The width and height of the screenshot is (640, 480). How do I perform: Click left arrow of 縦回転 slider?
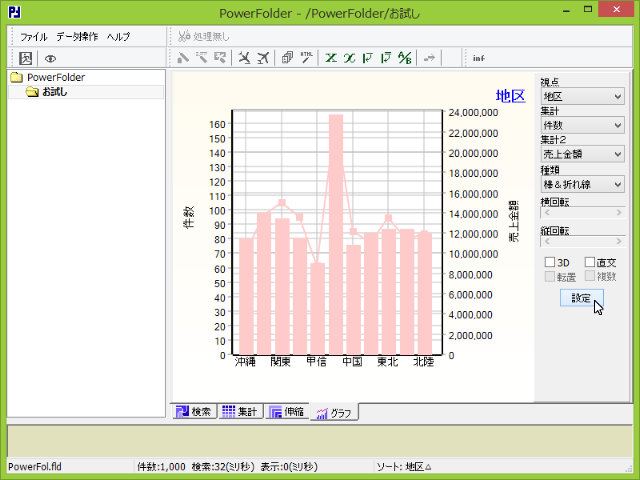click(x=547, y=242)
